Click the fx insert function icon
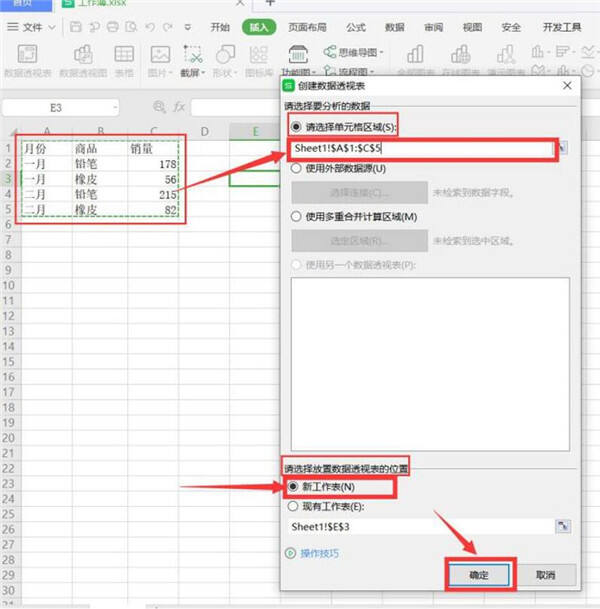Viewport: 600px width, 609px height. (x=179, y=107)
